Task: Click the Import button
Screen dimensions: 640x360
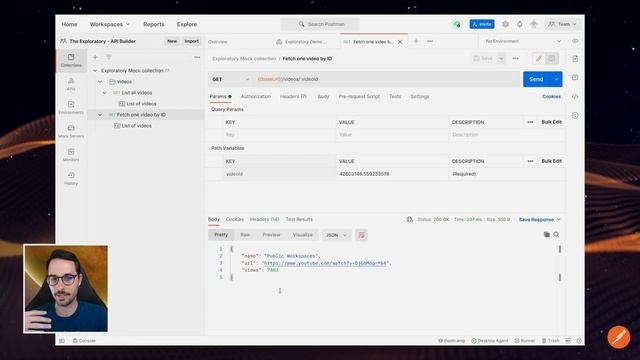Action: 191,41
